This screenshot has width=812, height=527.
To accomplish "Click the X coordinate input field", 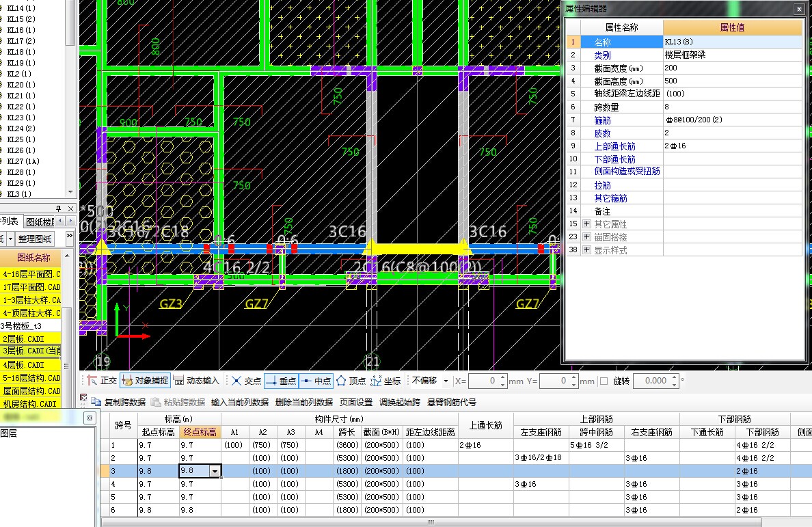I will (x=484, y=381).
